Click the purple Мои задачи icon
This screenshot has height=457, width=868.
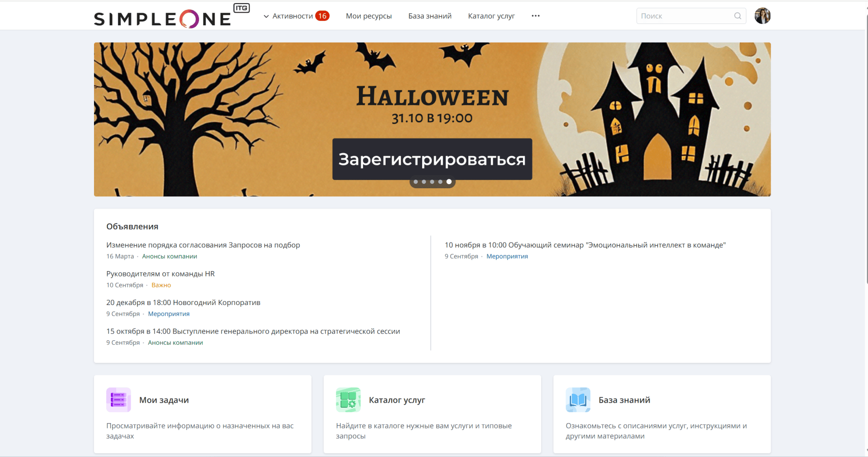point(118,400)
